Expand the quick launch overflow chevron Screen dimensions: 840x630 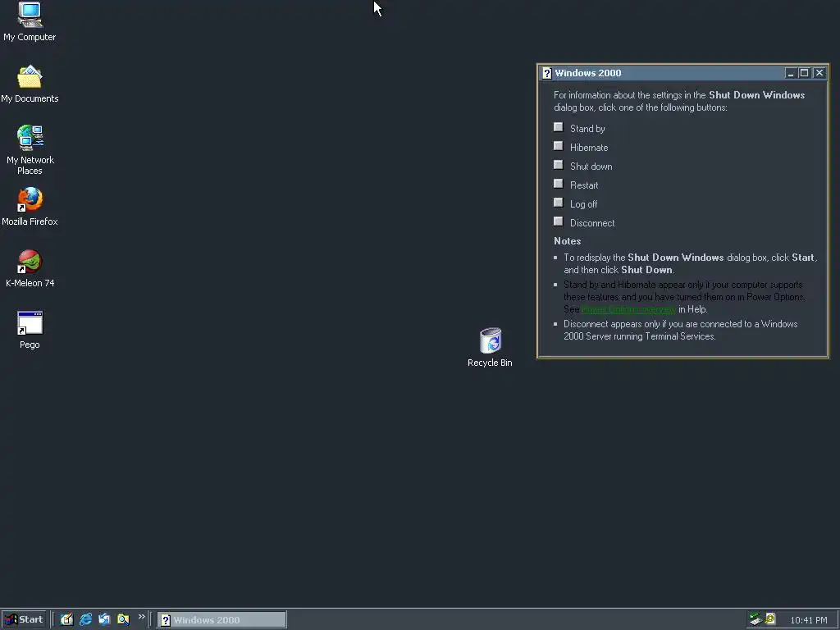tap(141, 617)
